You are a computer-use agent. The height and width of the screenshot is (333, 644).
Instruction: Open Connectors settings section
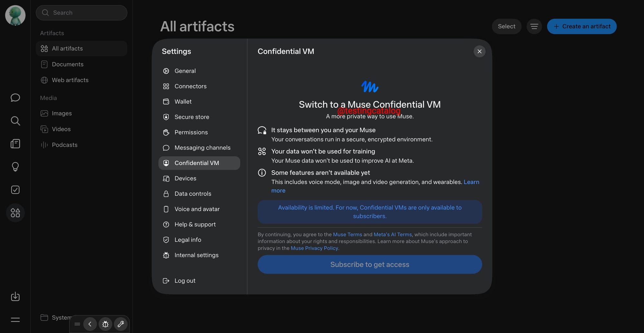(x=199, y=86)
